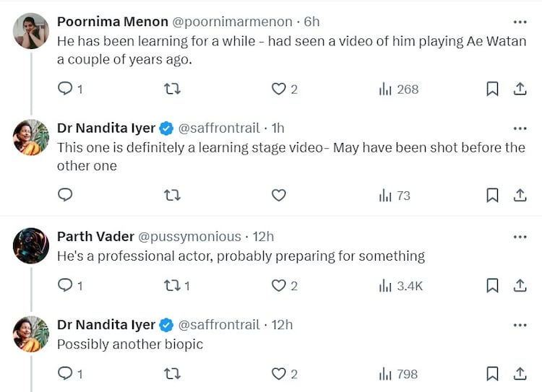This screenshot has width=542, height=392.
Task: Repost Poornima Menon's tweet
Action: (172, 89)
